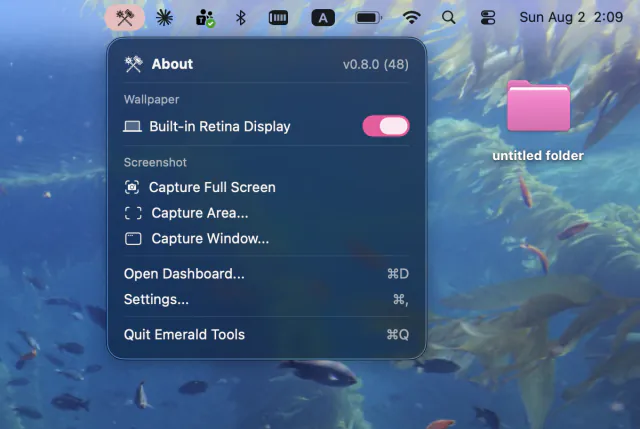Viewport: 640px width, 429px height.
Task: Open Spotlight search magnifier icon
Action: click(x=449, y=18)
